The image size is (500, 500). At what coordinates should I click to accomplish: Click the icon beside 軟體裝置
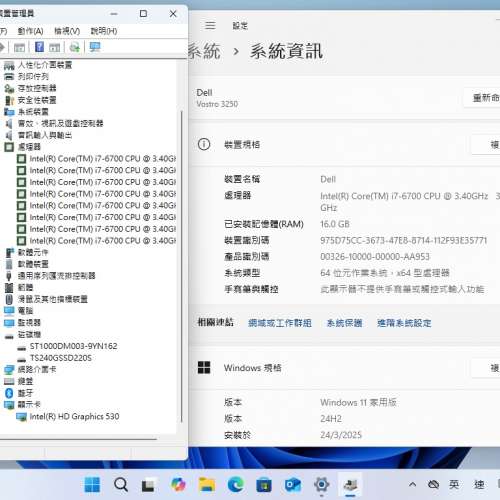[9, 264]
